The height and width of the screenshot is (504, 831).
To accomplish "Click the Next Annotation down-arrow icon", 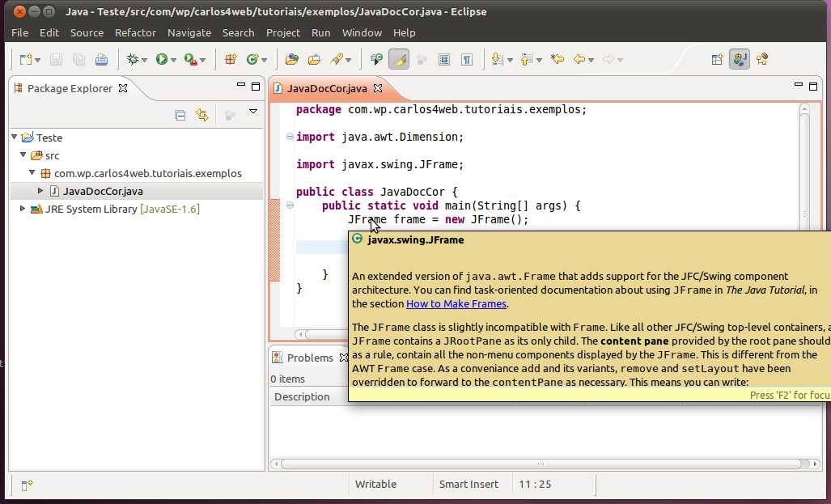I will (497, 59).
